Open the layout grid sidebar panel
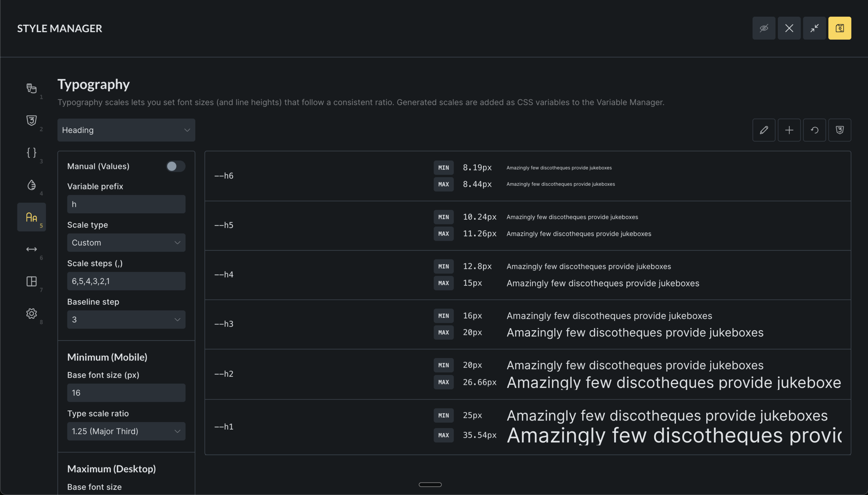The image size is (868, 495). pyautogui.click(x=31, y=281)
